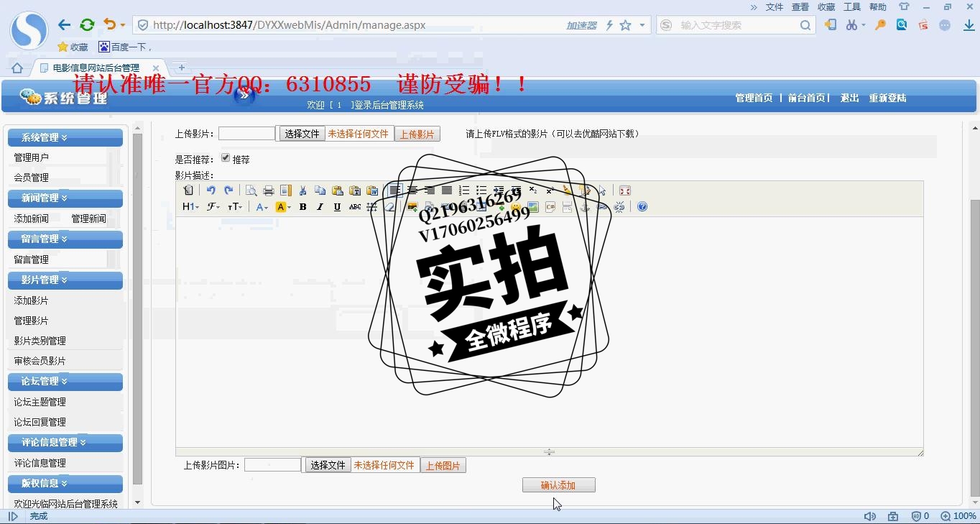Open the editor help (question mark) icon
Viewport: 980px width, 524px height.
642,207
